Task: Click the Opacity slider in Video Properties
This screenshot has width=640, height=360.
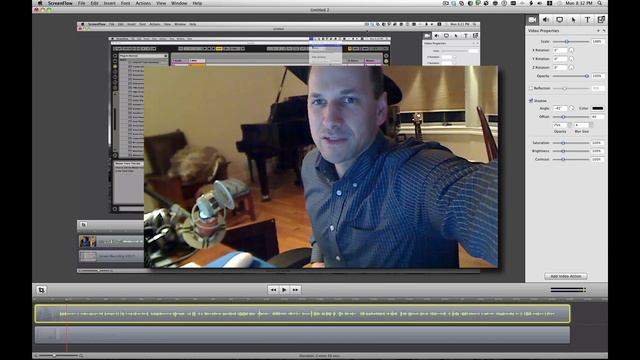Action: tap(571, 76)
